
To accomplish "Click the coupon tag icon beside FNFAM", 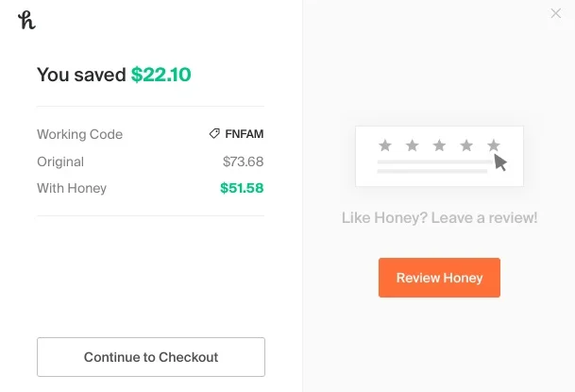I will pyautogui.click(x=214, y=133).
